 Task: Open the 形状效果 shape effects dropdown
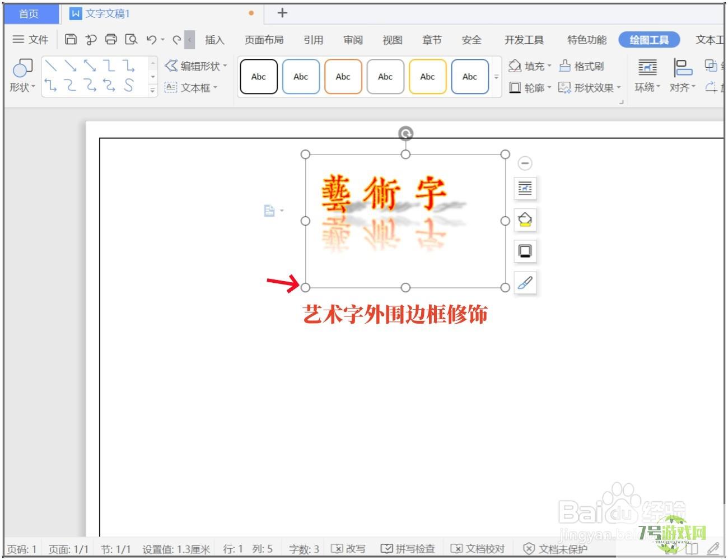click(x=590, y=87)
